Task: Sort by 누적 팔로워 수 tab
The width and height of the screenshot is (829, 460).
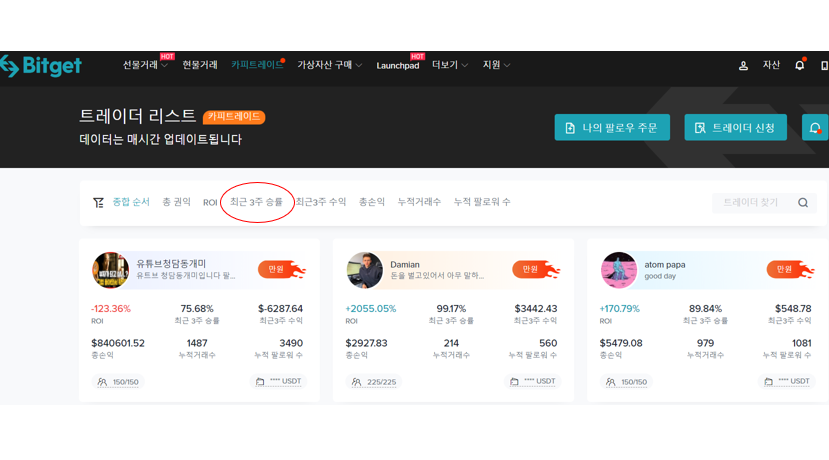Action: pos(482,202)
